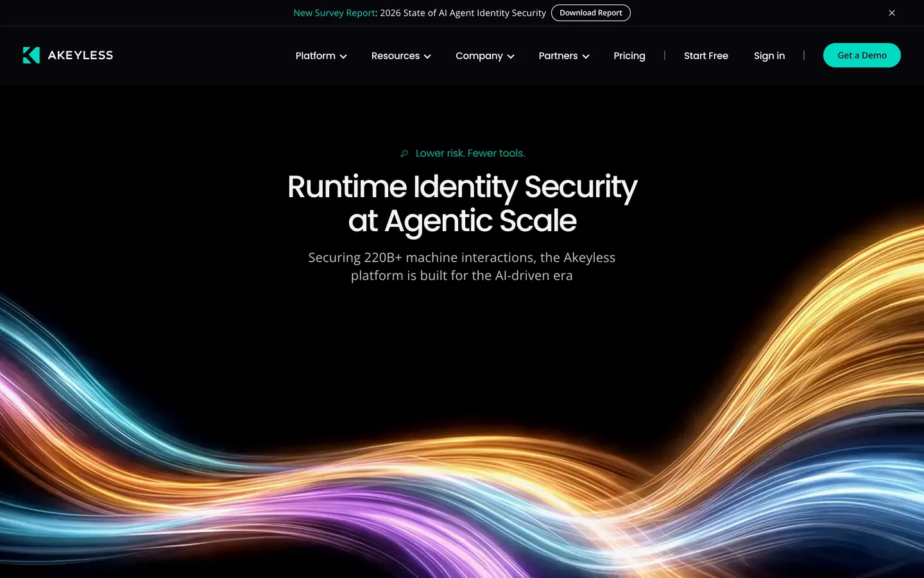This screenshot has height=578, width=924.
Task: Expand the Resources menu chevron
Action: point(427,57)
